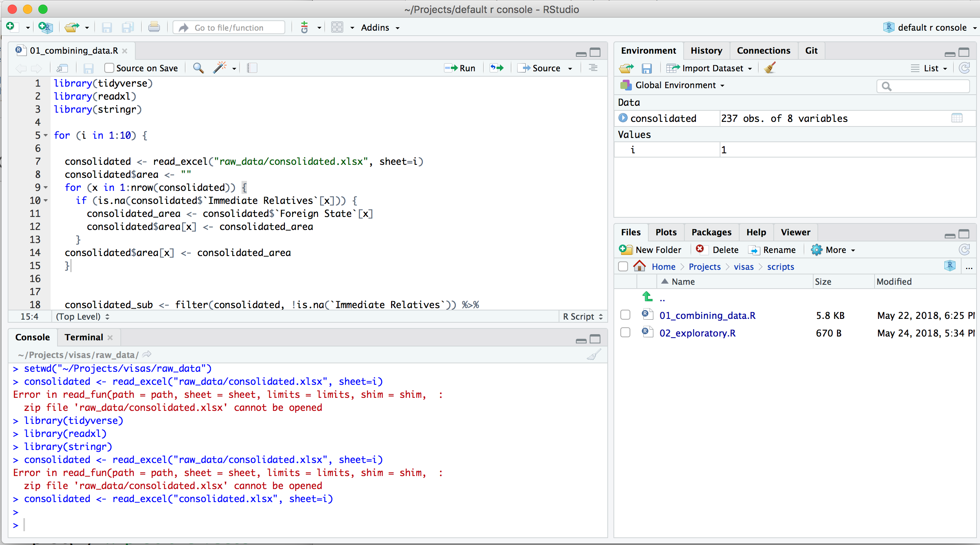Image resolution: width=980 pixels, height=545 pixels.
Task: Click the code tools magic wand icon
Action: click(220, 68)
